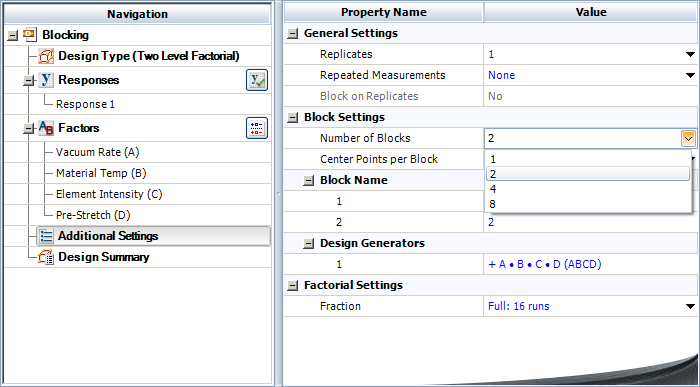Edit the name of block 2
This screenshot has height=387, width=700.
click(x=590, y=222)
